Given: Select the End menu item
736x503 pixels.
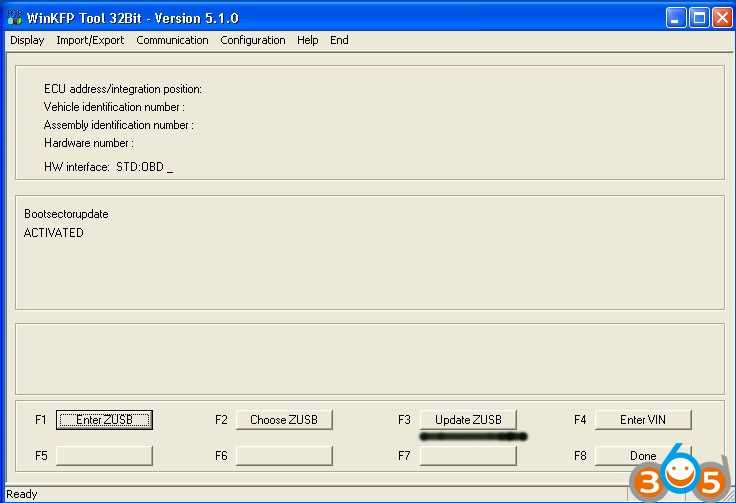Looking at the screenshot, I should click(339, 40).
